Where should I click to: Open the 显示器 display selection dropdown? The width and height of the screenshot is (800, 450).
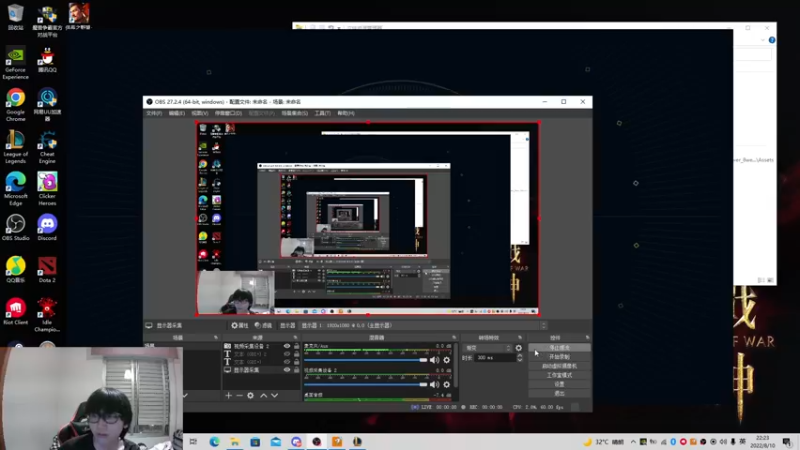click(x=423, y=325)
